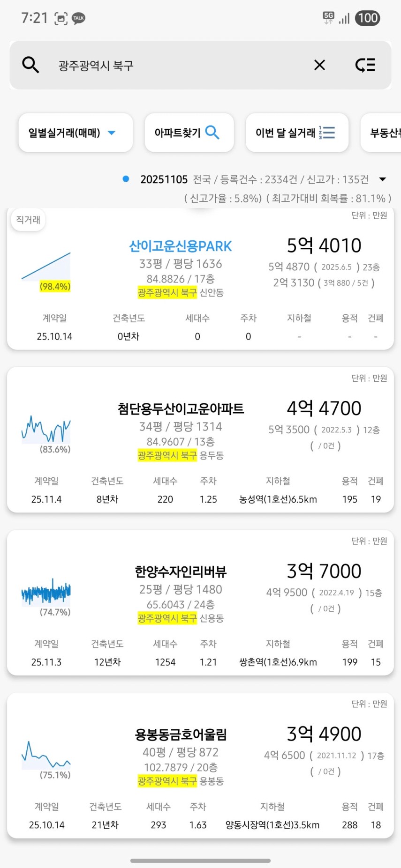Tap the search magnifier icon
Viewport: 401px width, 868px height.
click(30, 65)
